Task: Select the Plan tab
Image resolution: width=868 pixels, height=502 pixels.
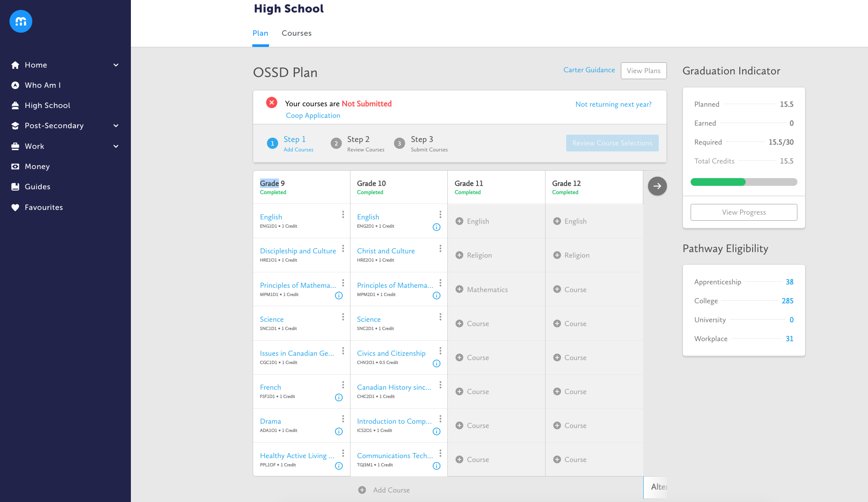Action: coord(260,33)
